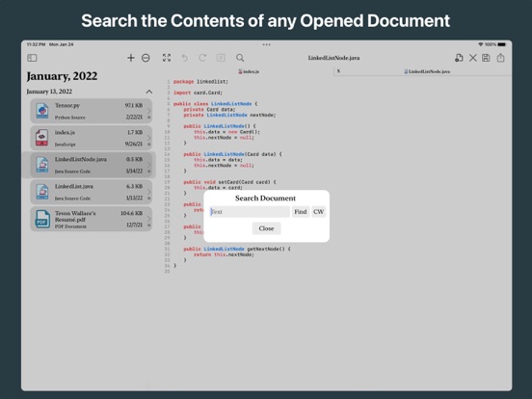Click the 'private LinkedListNode nextNode;' line
This screenshot has width=532, height=399.
[x=229, y=115]
